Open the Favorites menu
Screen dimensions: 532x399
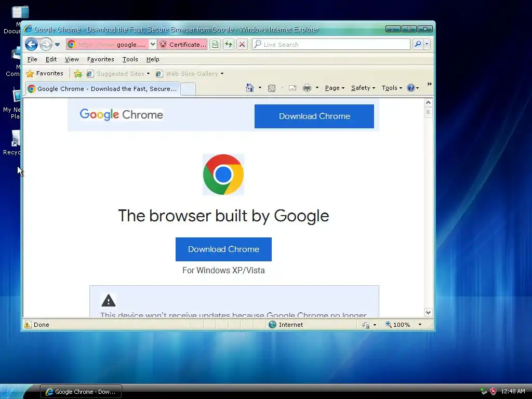(100, 59)
